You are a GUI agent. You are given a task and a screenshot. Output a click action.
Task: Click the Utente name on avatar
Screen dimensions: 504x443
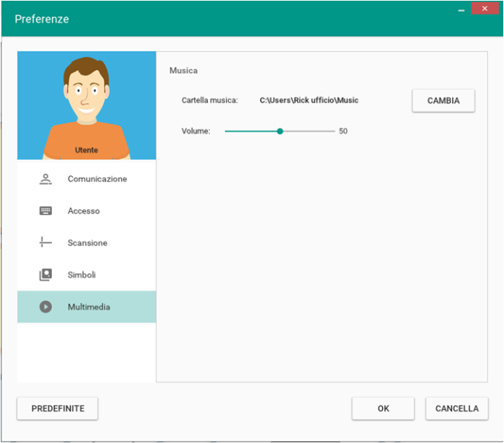tap(87, 150)
